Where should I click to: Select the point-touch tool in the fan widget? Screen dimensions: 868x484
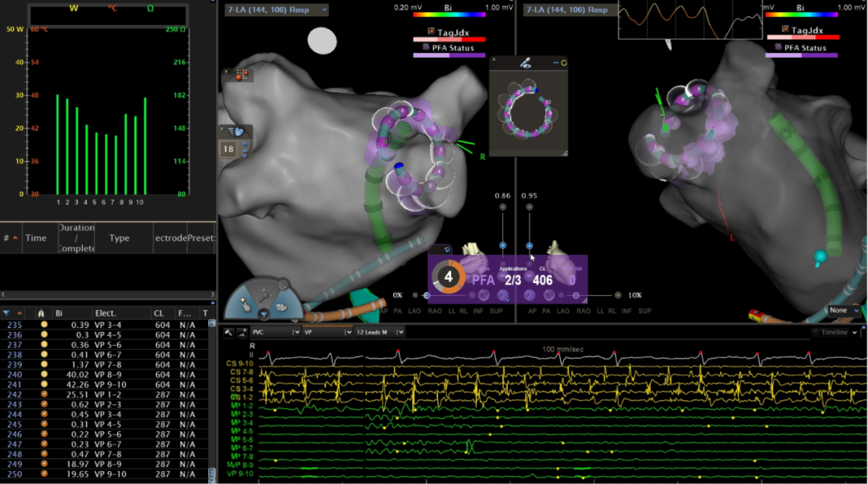coord(244,304)
